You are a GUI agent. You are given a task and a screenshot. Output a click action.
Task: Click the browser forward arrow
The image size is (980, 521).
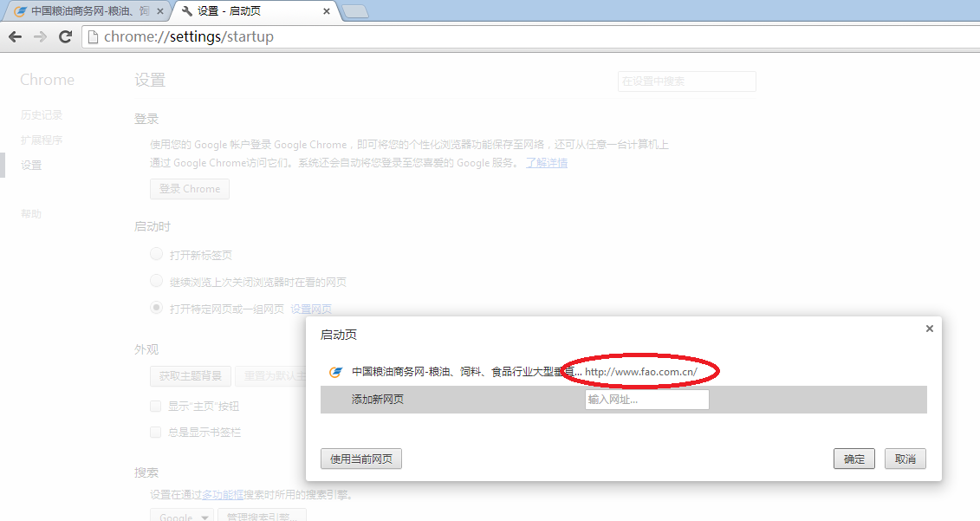point(40,37)
